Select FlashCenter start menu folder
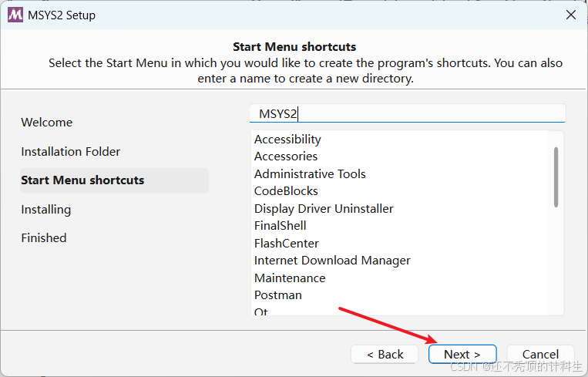The image size is (588, 377). [x=399, y=243]
